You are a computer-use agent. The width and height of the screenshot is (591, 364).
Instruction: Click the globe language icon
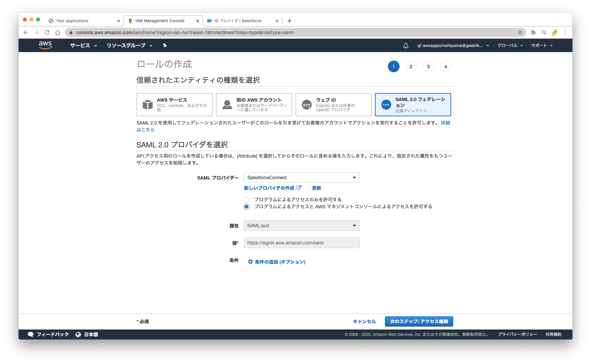[78, 335]
